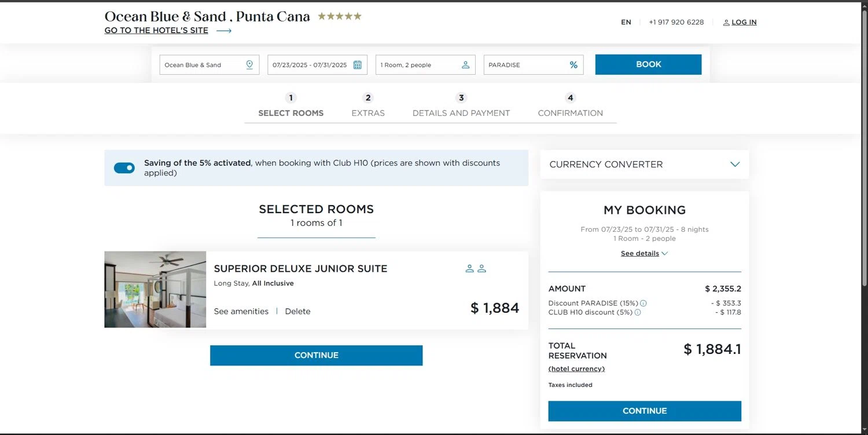Go to step 2 Extras
Screen dimensions: 868x435
click(368, 106)
